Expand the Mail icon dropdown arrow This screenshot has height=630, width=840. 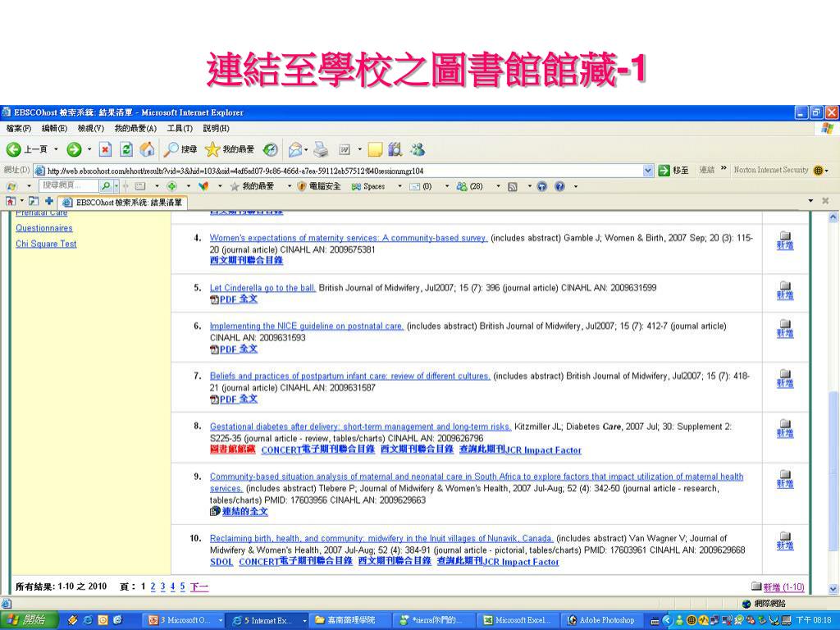coord(306,150)
